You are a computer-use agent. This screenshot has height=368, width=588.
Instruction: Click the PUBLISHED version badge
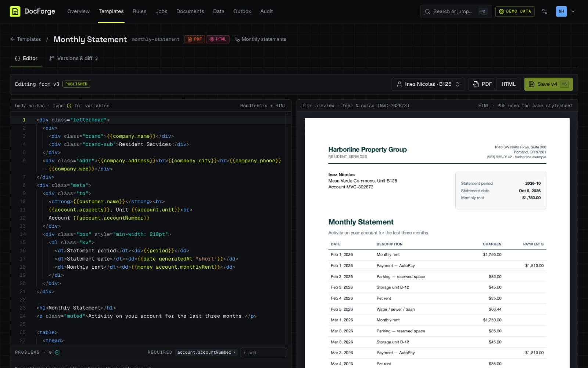(x=76, y=84)
